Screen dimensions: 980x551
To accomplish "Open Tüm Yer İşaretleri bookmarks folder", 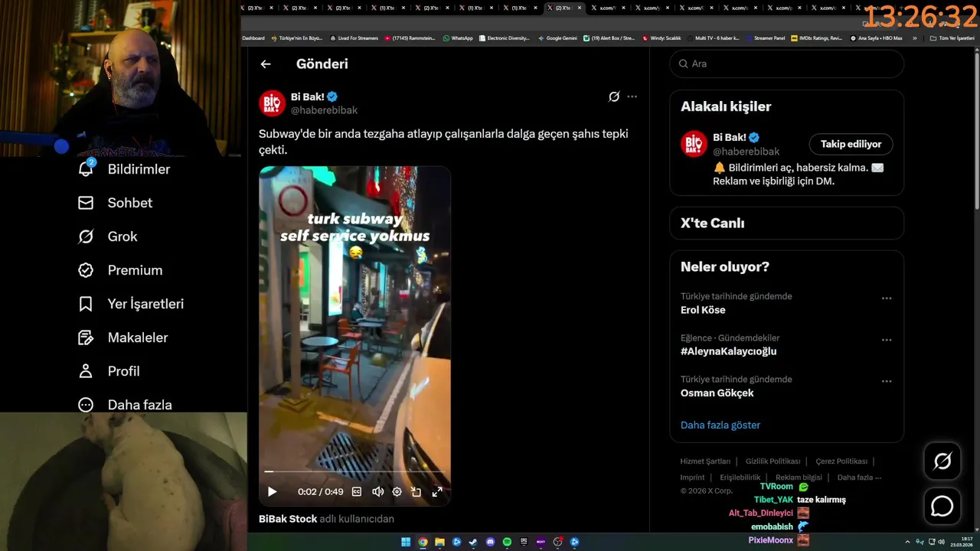I will click(x=952, y=38).
